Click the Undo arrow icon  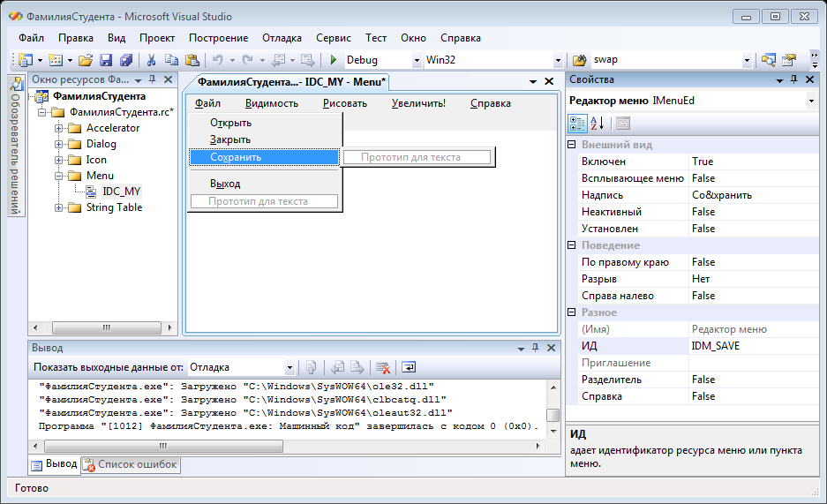tap(217, 60)
